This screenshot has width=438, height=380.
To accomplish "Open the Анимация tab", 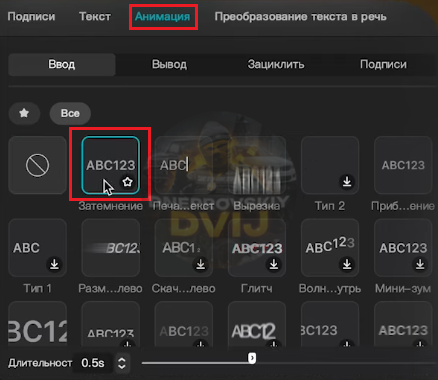I will pyautogui.click(x=162, y=17).
